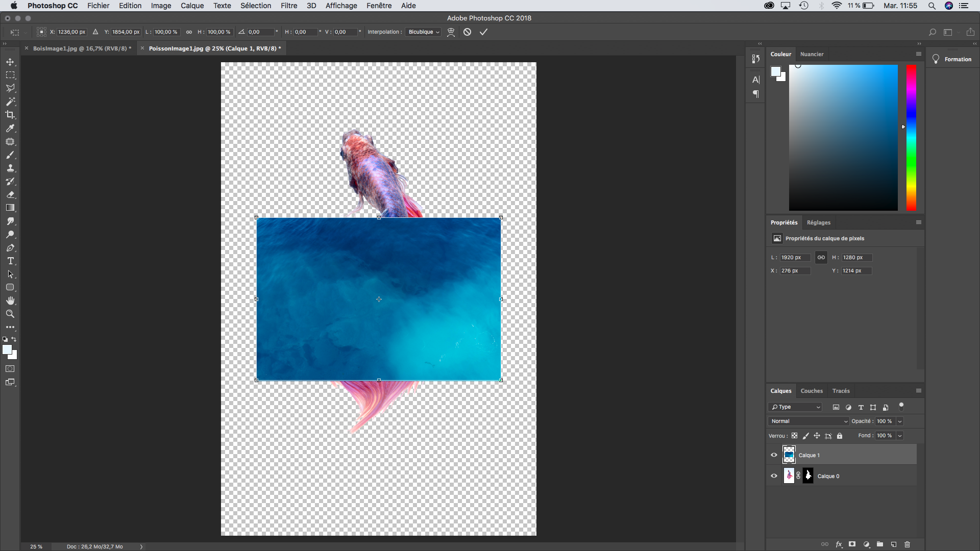Select the Zoom tool in toolbar

[10, 314]
